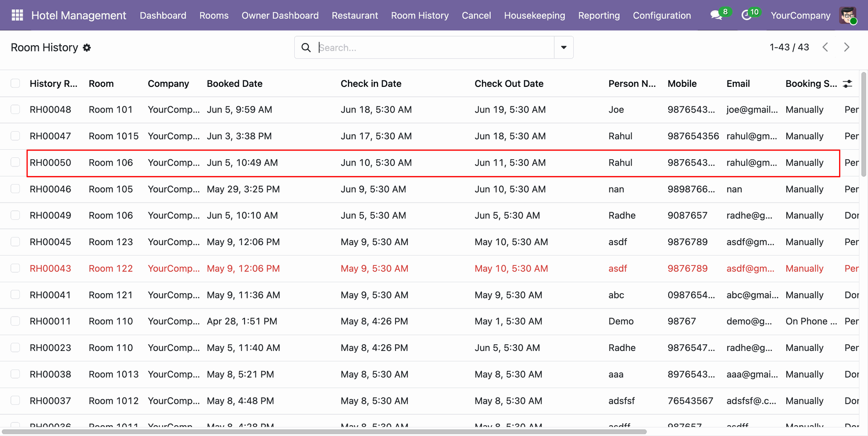
Task: Go to next page arrow
Action: point(847,47)
